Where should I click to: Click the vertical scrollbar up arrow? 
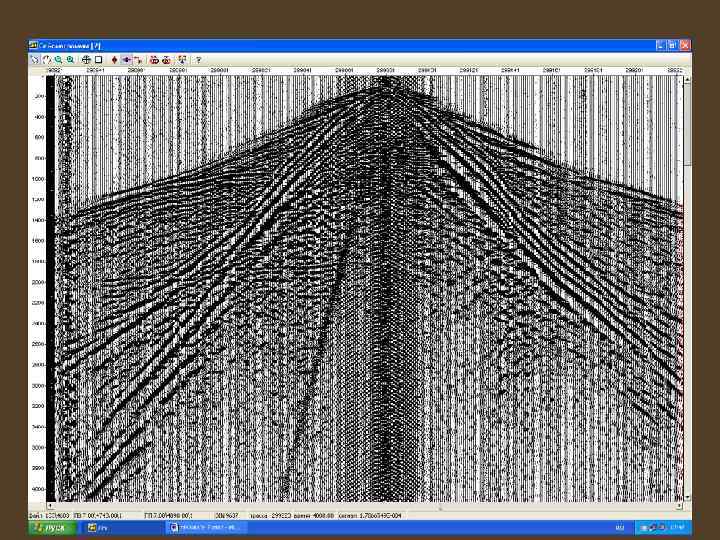687,80
